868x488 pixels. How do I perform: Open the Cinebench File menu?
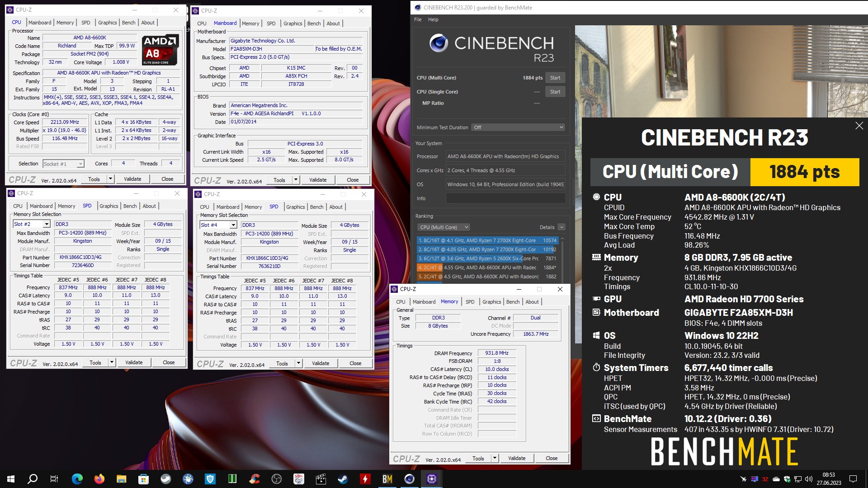pos(418,19)
